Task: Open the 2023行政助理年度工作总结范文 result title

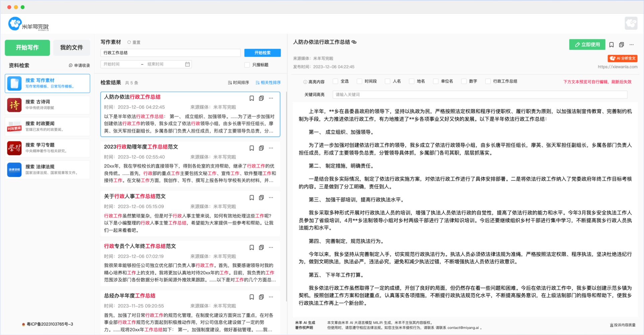Action: (141, 147)
